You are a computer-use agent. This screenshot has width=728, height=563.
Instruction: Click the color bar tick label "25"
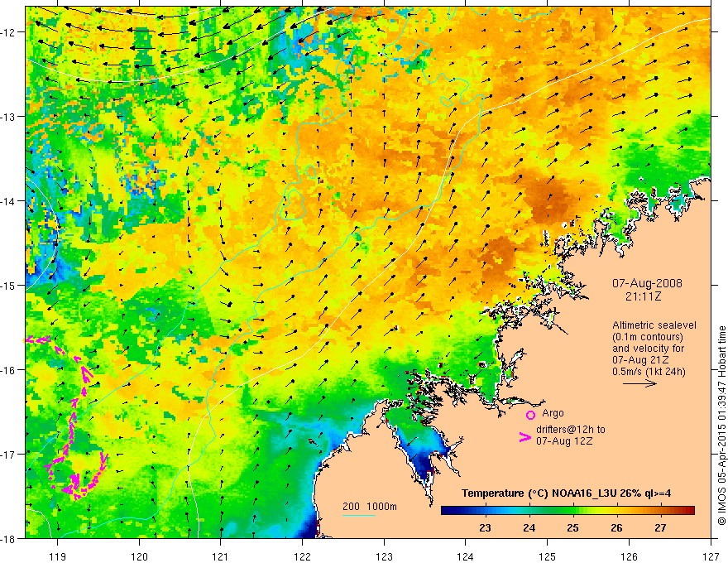(x=572, y=528)
